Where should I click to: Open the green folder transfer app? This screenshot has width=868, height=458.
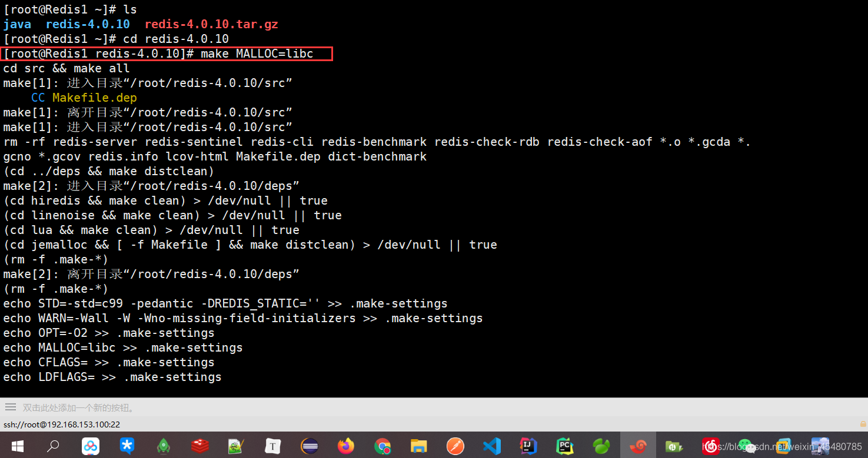click(x=674, y=446)
